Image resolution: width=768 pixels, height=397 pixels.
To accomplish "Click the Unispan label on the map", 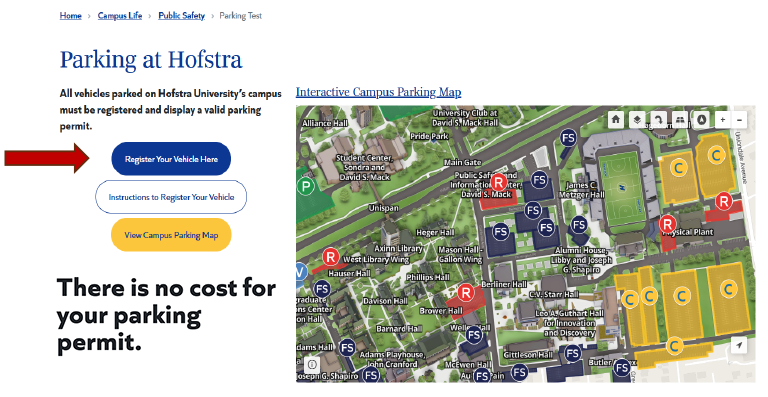I will (x=384, y=208).
